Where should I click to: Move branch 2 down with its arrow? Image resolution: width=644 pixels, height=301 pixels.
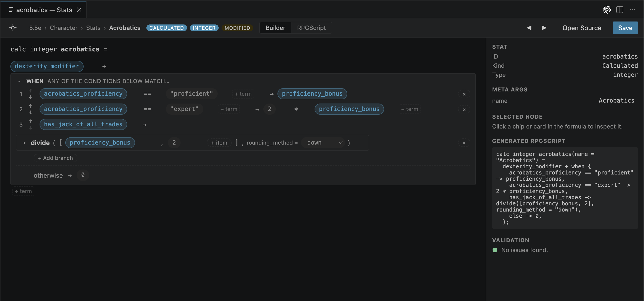pyautogui.click(x=30, y=112)
